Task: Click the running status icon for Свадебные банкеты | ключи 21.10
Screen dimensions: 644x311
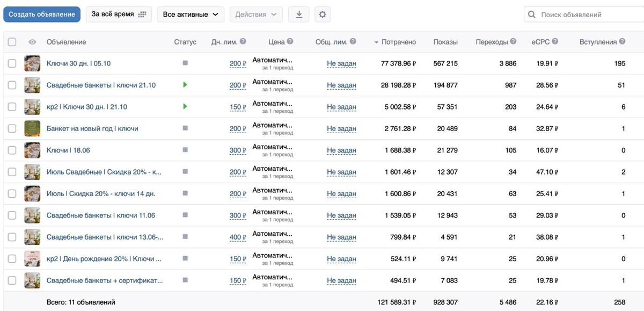Action: 185,85
